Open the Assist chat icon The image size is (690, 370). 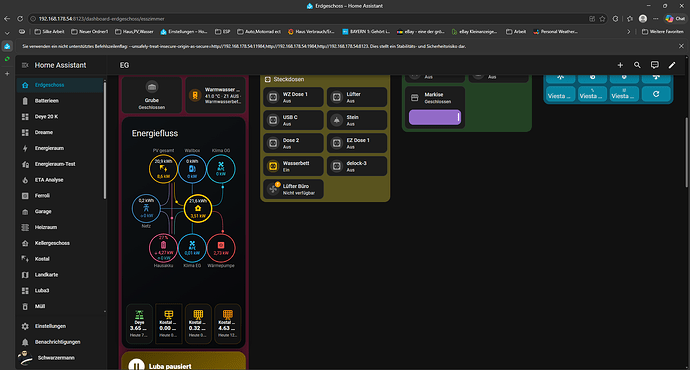[655, 65]
